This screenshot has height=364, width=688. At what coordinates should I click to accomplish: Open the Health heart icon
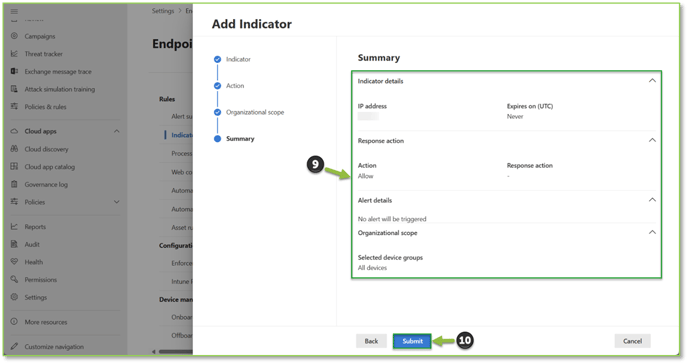14,262
